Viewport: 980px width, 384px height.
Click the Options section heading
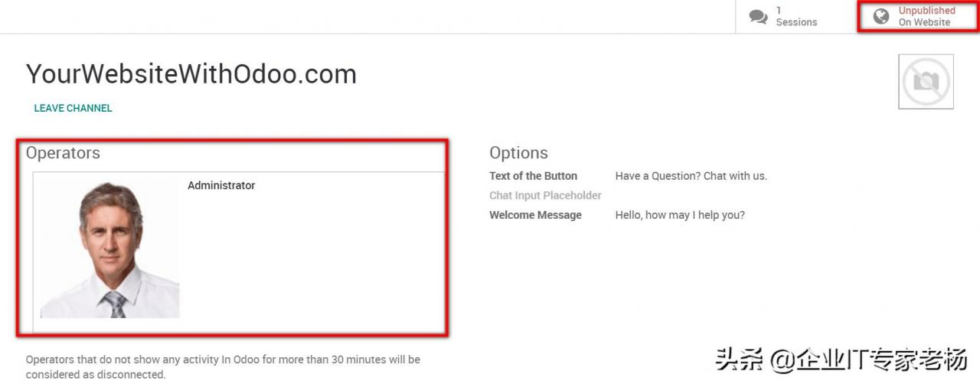click(518, 153)
